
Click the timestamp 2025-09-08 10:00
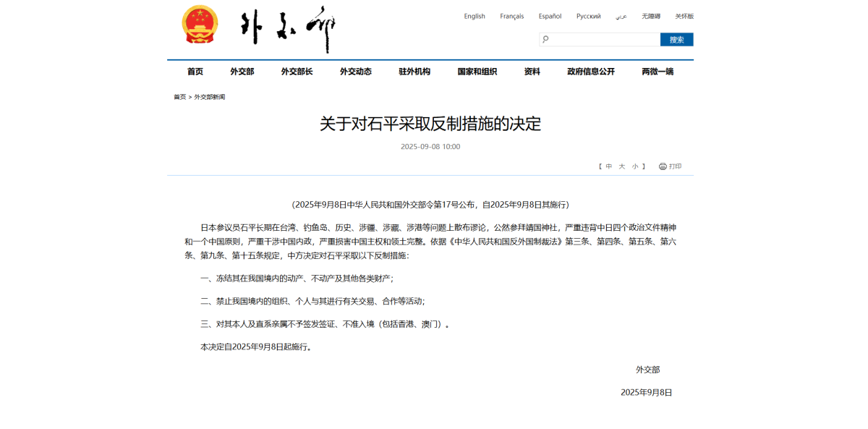click(x=430, y=147)
